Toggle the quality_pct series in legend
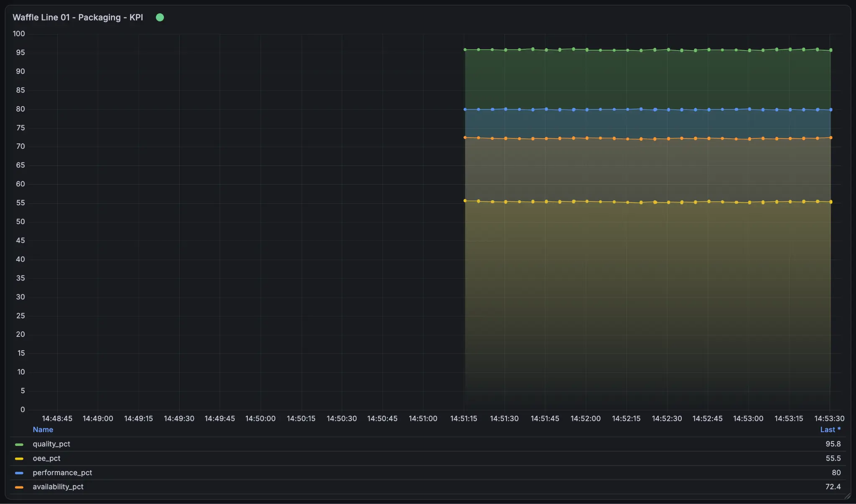Screen dimensions: 856x504 tap(51, 444)
